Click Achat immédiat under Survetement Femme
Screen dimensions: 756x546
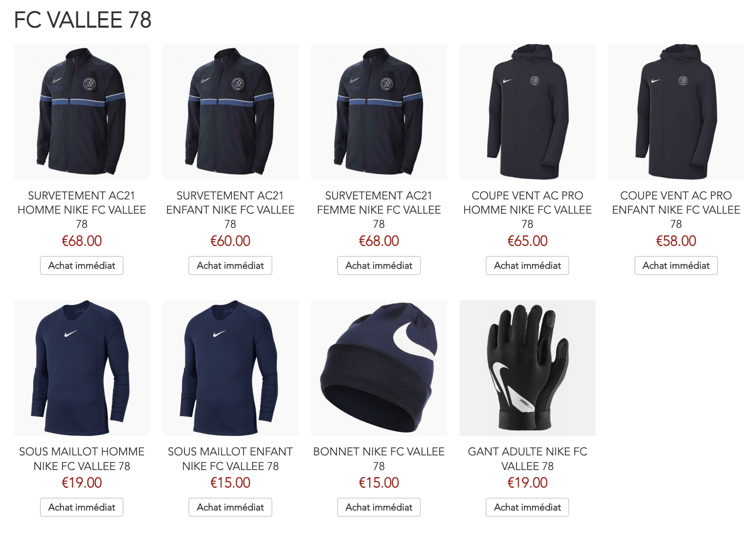[379, 265]
